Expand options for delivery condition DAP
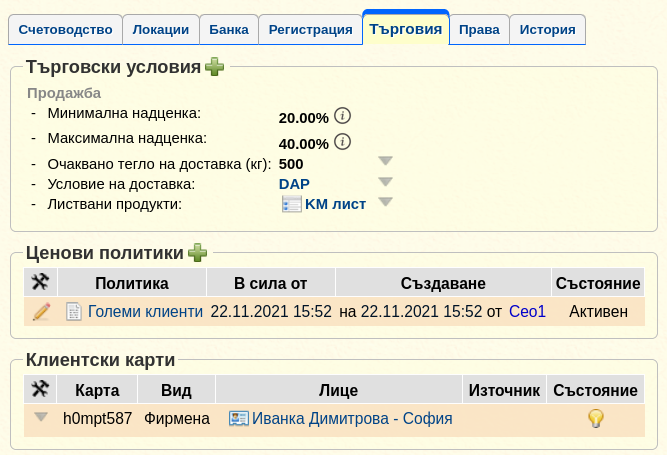This screenshot has width=667, height=455. (385, 182)
